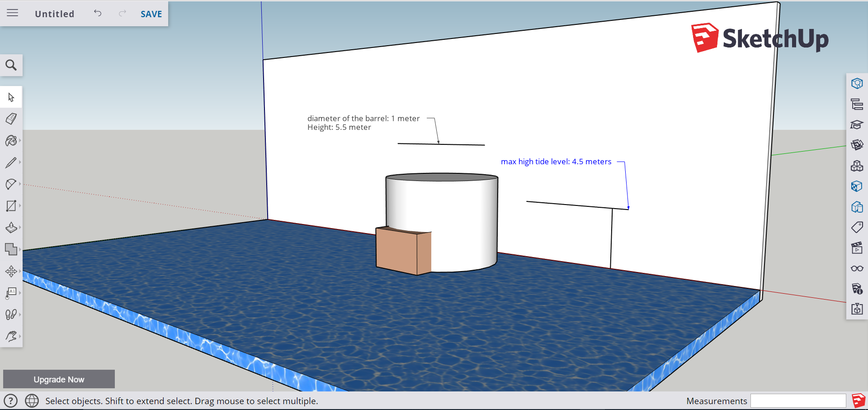Click the SAVE button
This screenshot has width=868, height=410.
(151, 14)
